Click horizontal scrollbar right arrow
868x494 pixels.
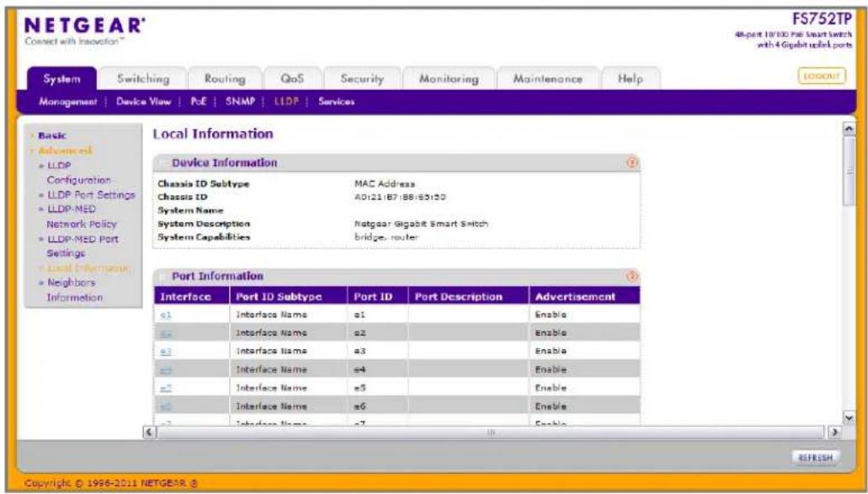[x=834, y=432]
